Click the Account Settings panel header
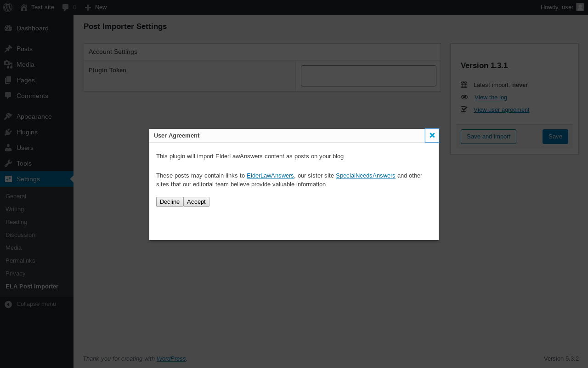The width and height of the screenshot is (588, 368). coord(262,52)
